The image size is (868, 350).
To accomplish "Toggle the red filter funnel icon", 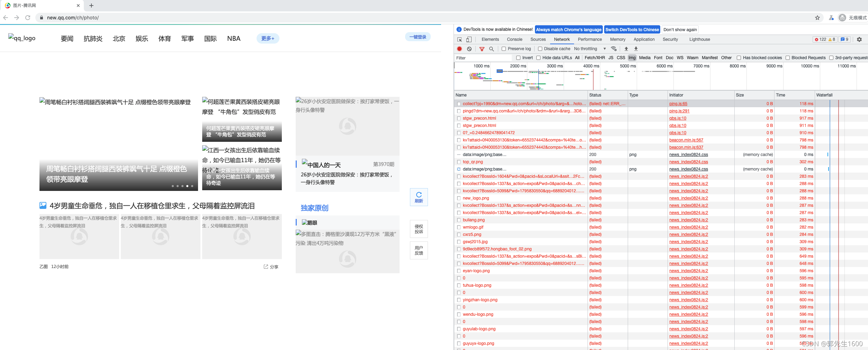I will click(x=482, y=49).
